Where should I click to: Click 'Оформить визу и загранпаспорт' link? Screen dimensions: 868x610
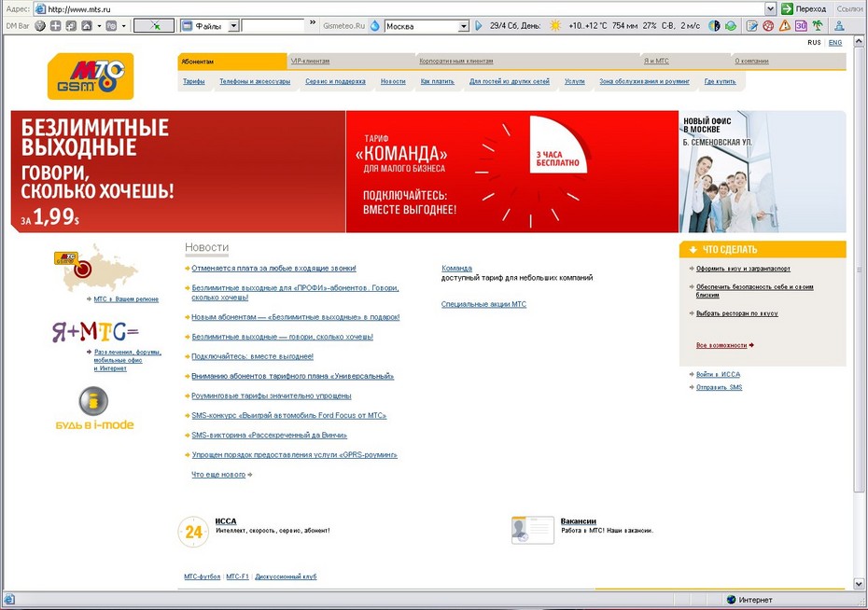[743, 269]
